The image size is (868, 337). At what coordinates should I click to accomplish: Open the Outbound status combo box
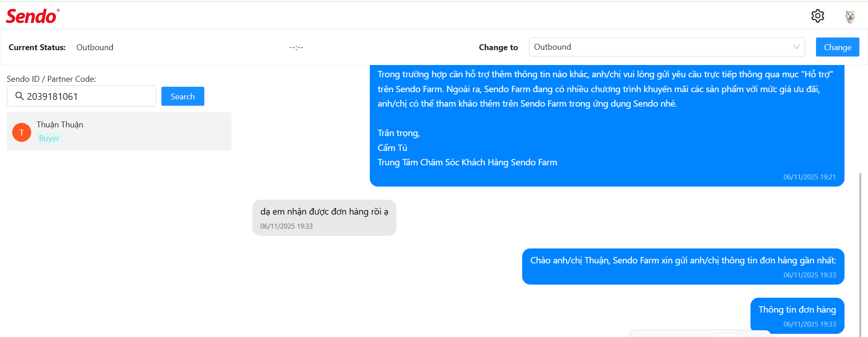tap(667, 47)
